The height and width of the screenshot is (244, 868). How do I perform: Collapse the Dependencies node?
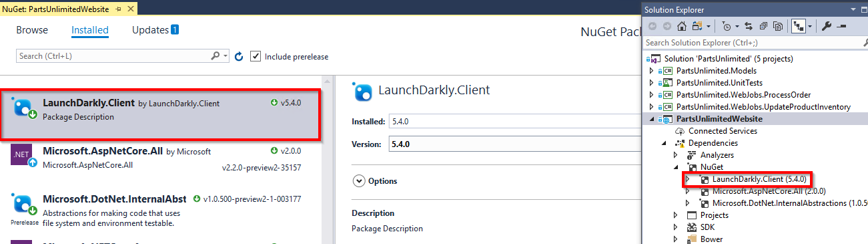(664, 143)
